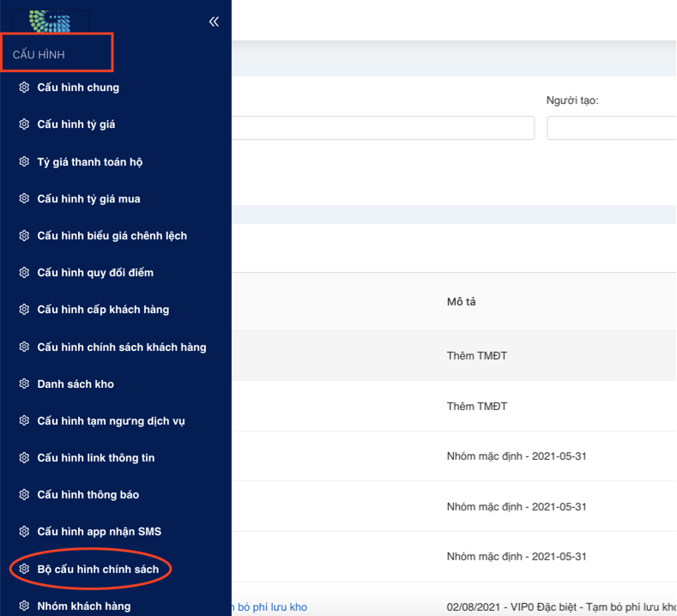
Task: Click gear icon beside Bộ cấu hình chính sách
Action: 24,569
